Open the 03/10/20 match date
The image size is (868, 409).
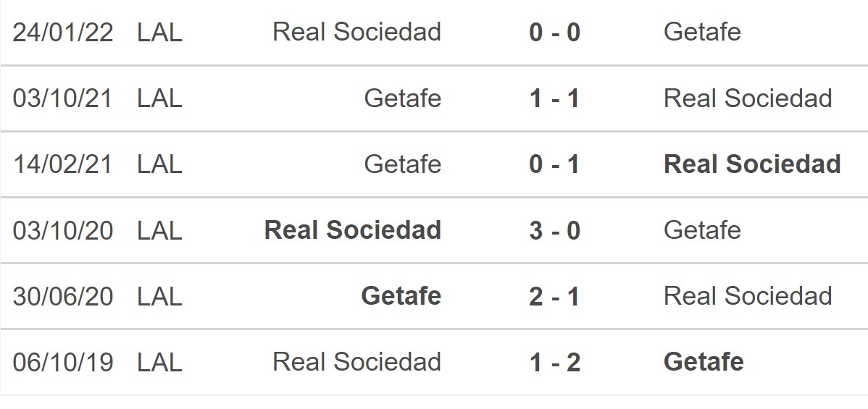click(63, 230)
